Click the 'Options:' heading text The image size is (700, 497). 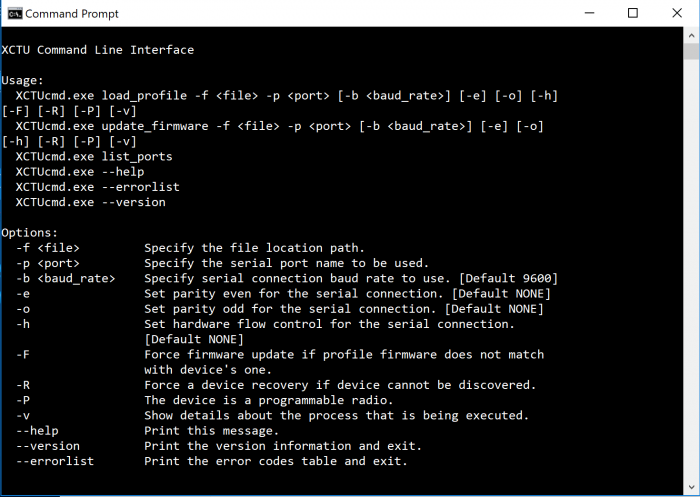[30, 233]
